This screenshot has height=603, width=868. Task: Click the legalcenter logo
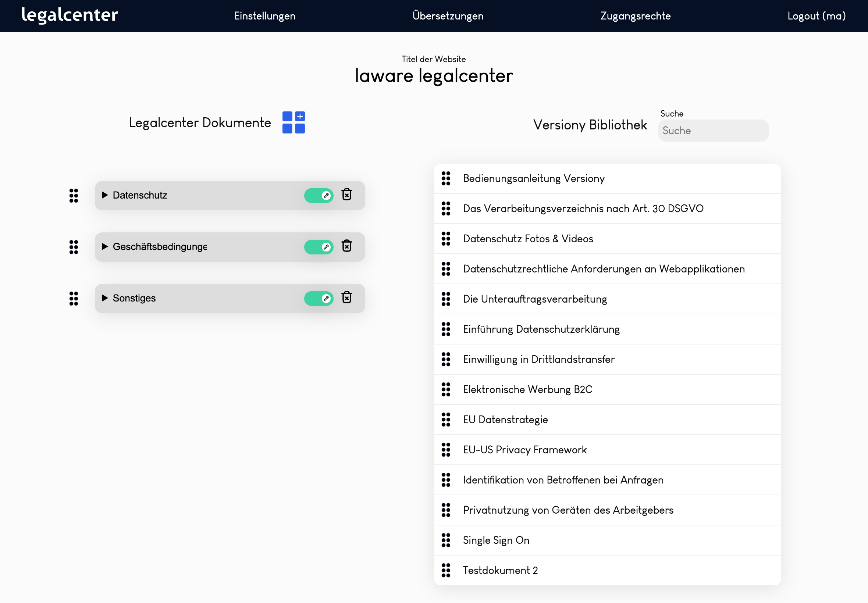70,15
